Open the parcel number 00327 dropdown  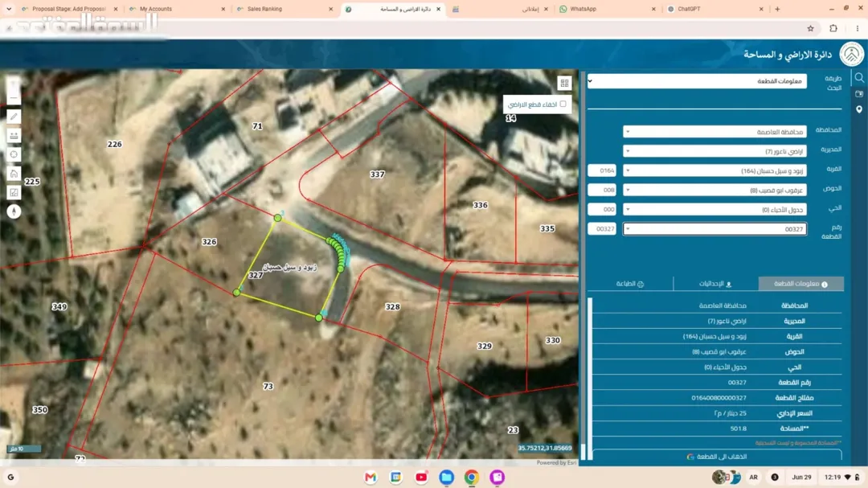[x=714, y=229]
